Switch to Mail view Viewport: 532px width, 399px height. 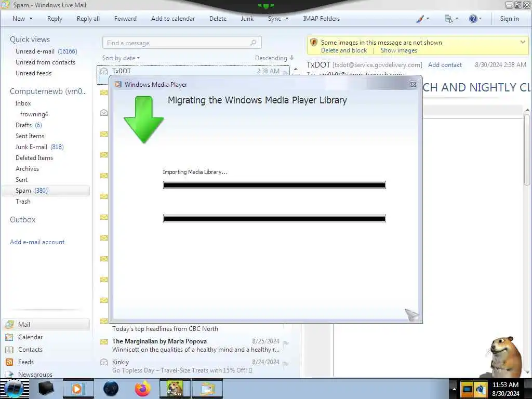(x=46, y=324)
